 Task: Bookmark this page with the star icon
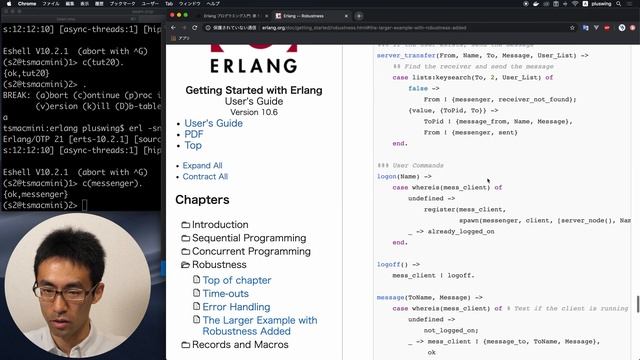572,28
